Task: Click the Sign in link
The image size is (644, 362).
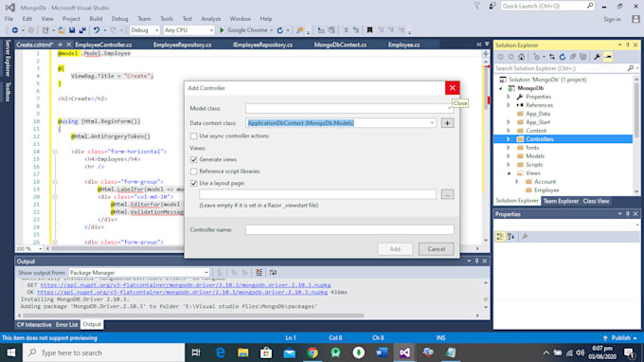Action: coord(612,19)
